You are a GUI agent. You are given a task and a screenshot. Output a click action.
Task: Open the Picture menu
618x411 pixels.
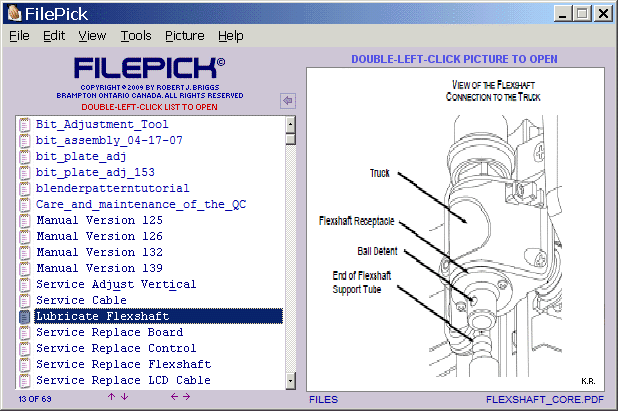(x=184, y=36)
